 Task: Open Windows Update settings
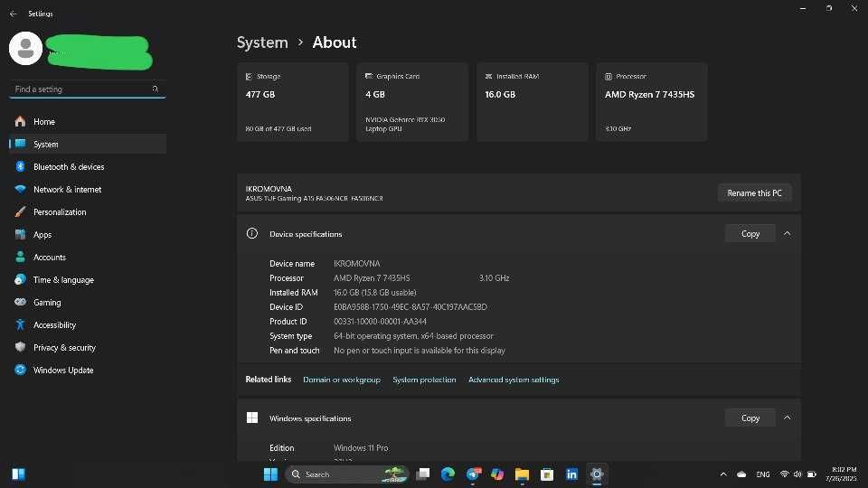[x=88, y=371]
